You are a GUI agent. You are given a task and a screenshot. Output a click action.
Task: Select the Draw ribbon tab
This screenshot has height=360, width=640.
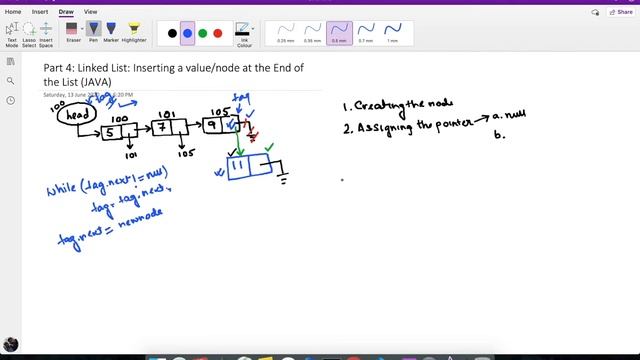[x=66, y=12]
